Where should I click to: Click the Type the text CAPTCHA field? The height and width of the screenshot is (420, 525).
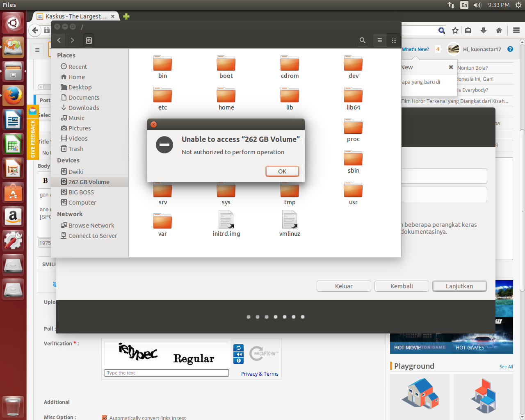coord(166,372)
